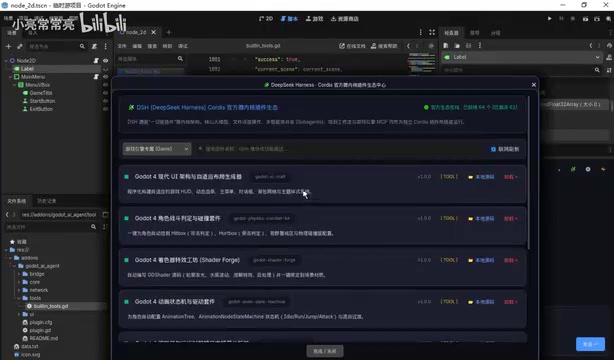614x360 pixels.
Task: Open the script attached to Node2D
Action: coord(96,61)
